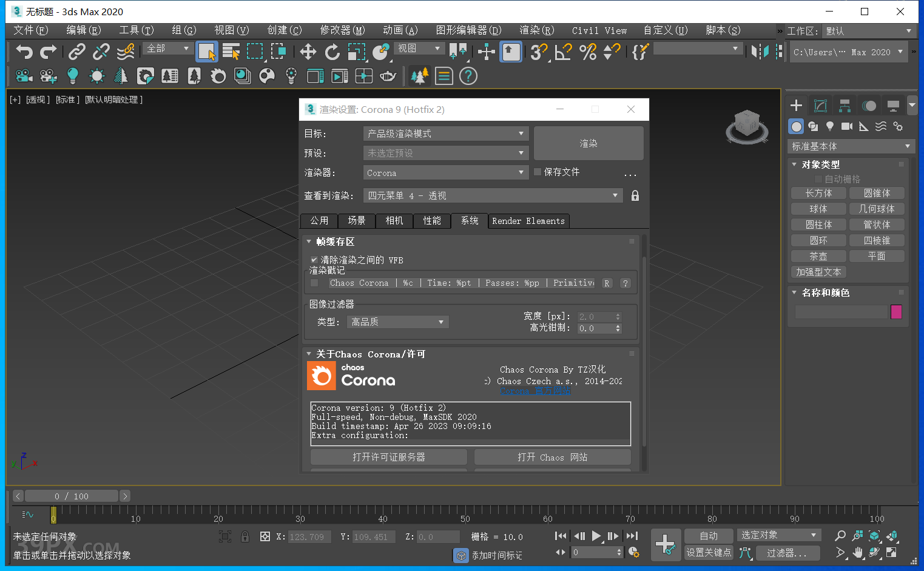Screen dimensions: 924x571
Task: Click the 渲染 render button
Action: (587, 143)
